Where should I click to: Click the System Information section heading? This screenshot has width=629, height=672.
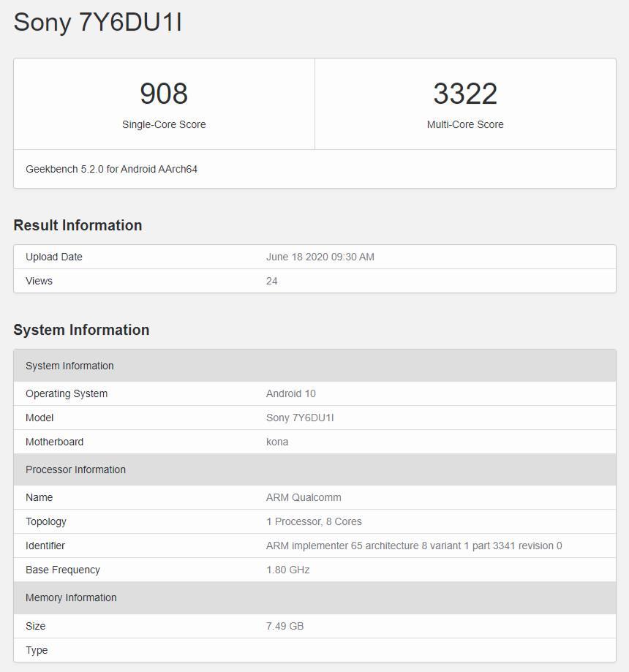pyautogui.click(x=80, y=330)
